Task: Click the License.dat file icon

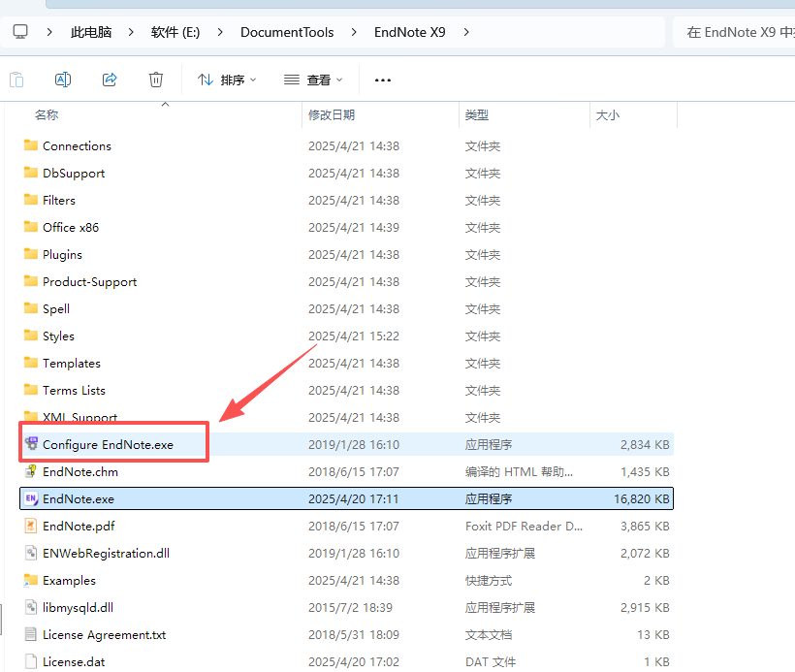Action: point(31,661)
